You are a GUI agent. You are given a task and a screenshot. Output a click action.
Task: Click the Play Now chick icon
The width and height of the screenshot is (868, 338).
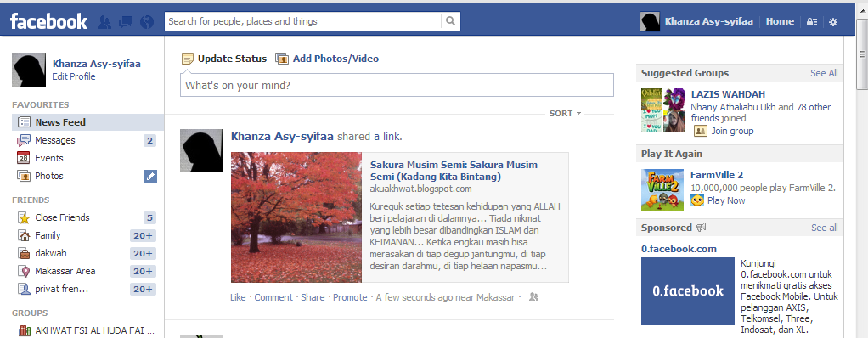click(697, 200)
